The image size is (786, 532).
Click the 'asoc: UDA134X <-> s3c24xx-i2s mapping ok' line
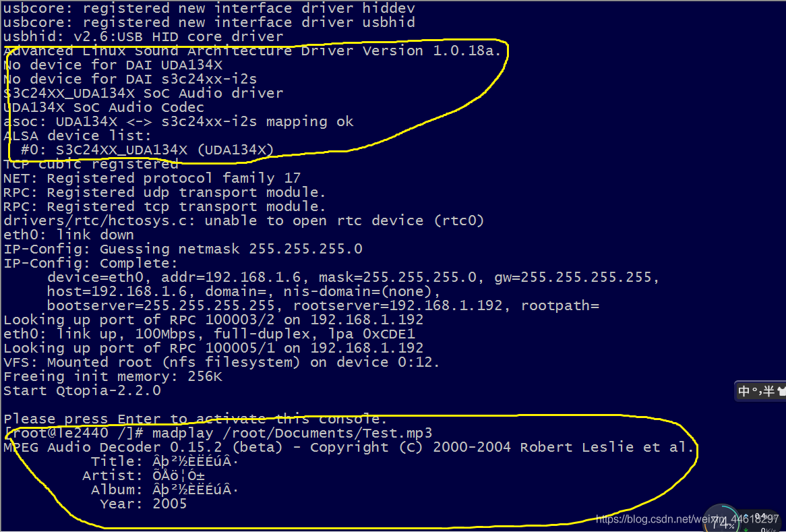179,121
